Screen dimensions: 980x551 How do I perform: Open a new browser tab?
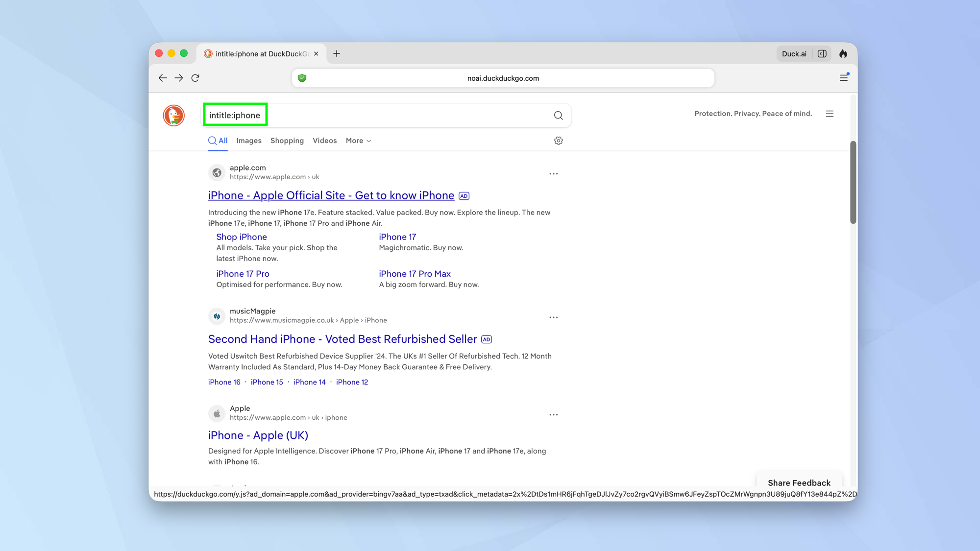click(x=337, y=54)
